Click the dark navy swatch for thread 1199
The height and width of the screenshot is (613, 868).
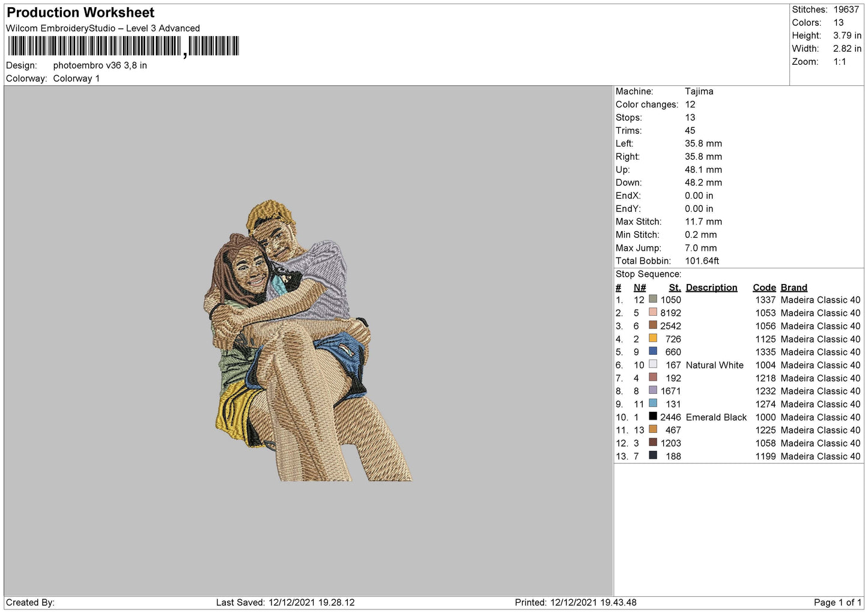click(x=653, y=455)
